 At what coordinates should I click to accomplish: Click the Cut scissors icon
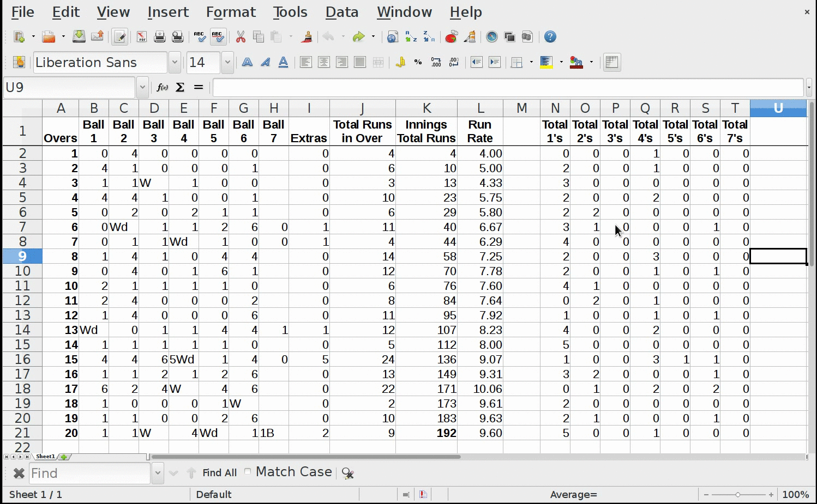point(241,37)
